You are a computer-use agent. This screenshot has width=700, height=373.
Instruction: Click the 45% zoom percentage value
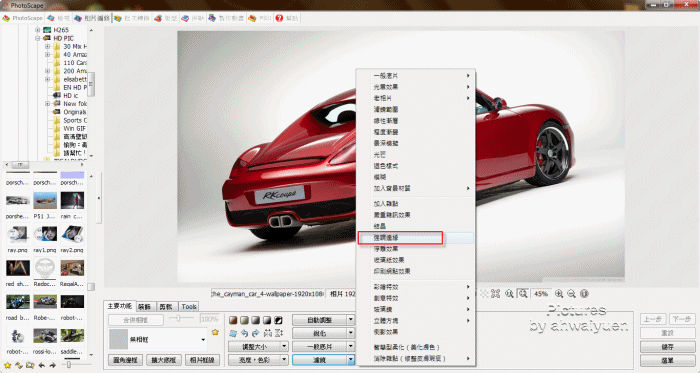click(541, 294)
